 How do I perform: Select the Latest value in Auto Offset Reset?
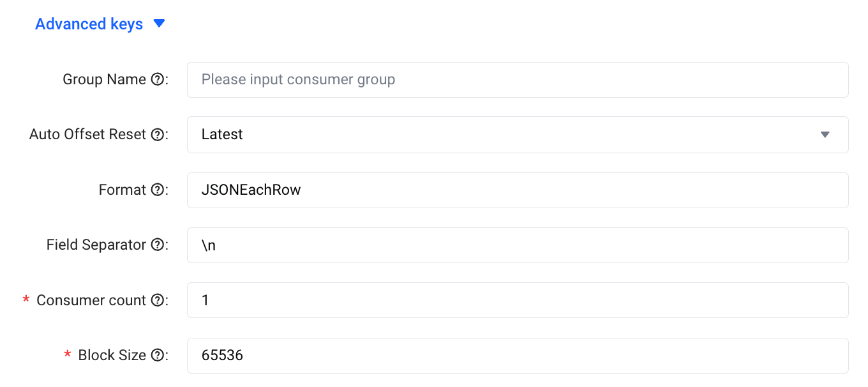click(222, 135)
